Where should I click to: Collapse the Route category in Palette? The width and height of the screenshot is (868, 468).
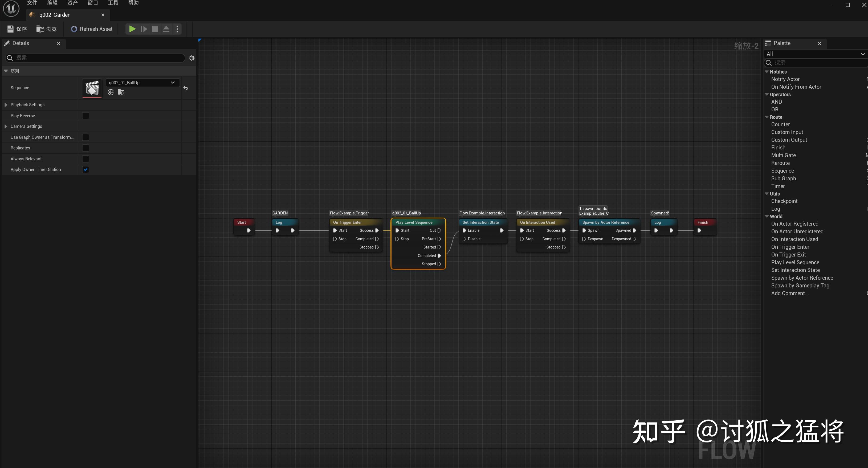click(767, 117)
